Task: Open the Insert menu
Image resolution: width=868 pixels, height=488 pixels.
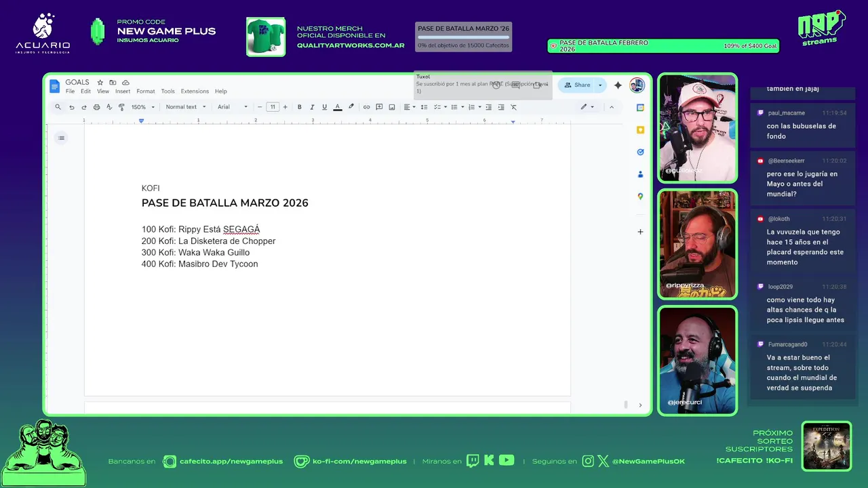Action: [x=123, y=91]
